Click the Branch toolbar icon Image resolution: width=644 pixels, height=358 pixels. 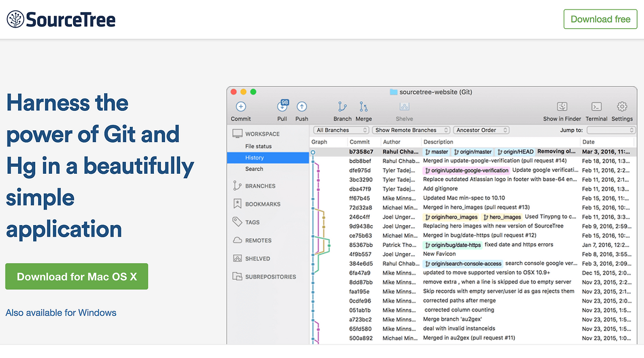tap(342, 107)
